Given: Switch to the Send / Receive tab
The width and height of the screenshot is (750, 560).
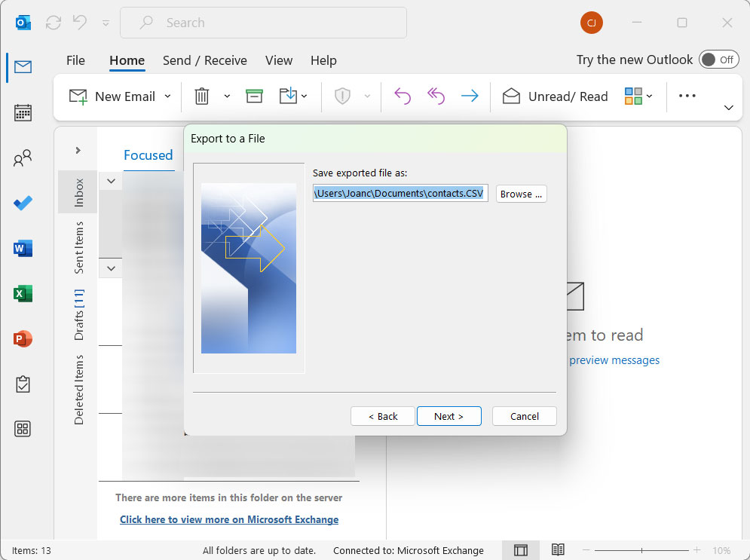Looking at the screenshot, I should (204, 60).
